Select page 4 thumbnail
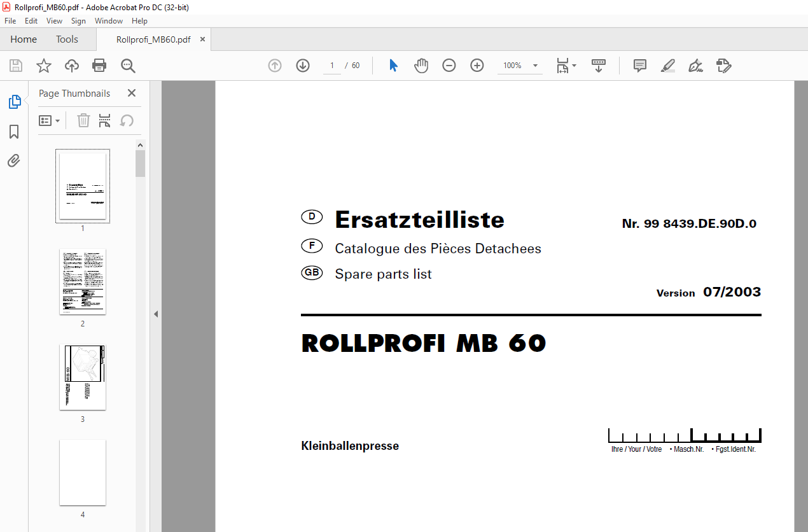 pos(83,472)
